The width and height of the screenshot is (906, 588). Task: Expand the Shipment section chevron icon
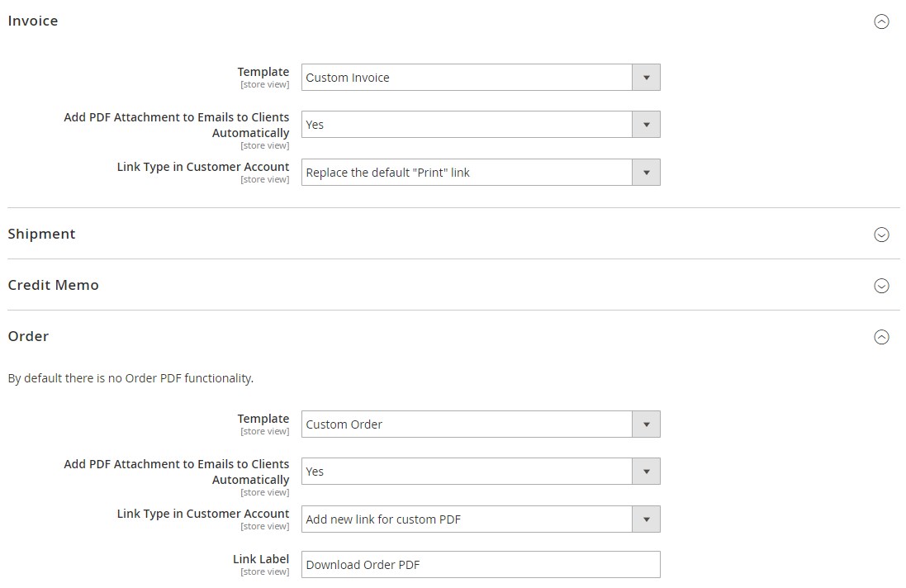pos(881,235)
